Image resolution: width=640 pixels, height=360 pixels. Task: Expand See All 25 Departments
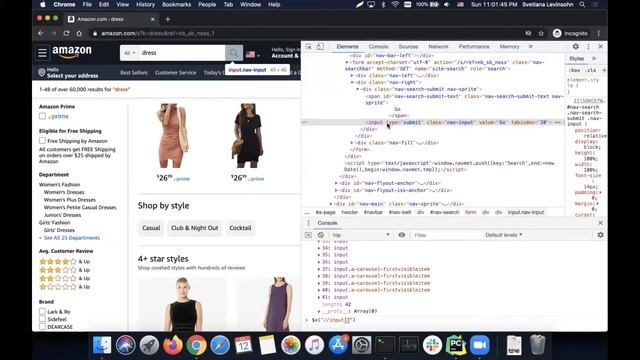[x=71, y=238]
